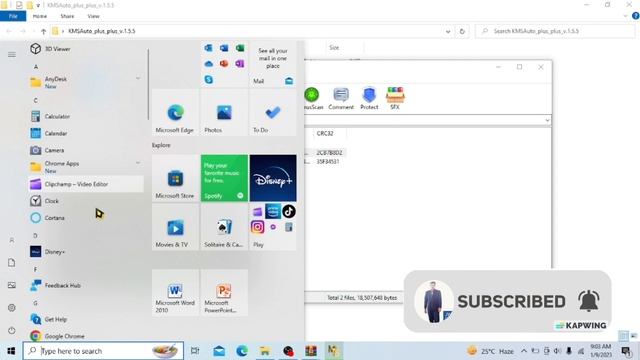Launch Calculator from the Start menu
The image size is (640, 360).
pyautogui.click(x=86, y=116)
